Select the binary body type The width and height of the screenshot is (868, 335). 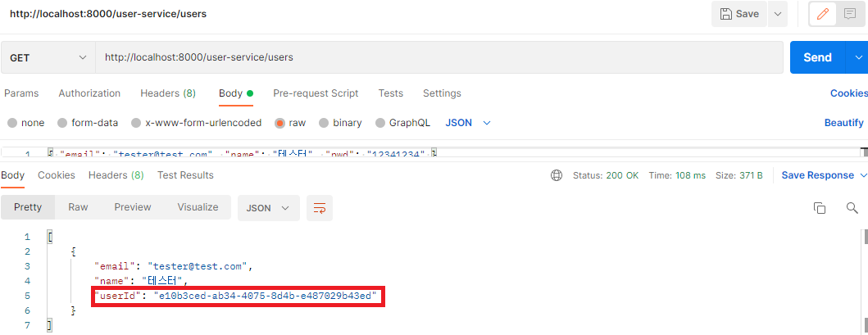coord(340,123)
